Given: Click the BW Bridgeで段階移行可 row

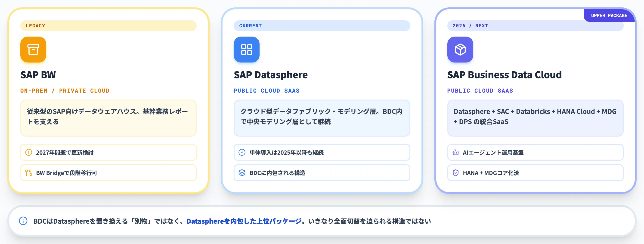Looking at the screenshot, I should [108, 173].
